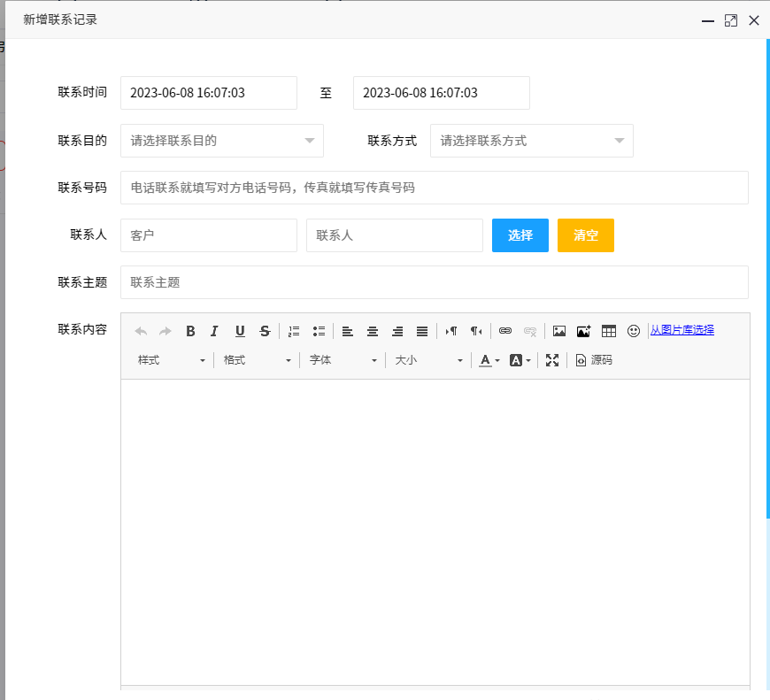Maximize the 新增联系记录 dialog
770x700 pixels.
point(731,20)
